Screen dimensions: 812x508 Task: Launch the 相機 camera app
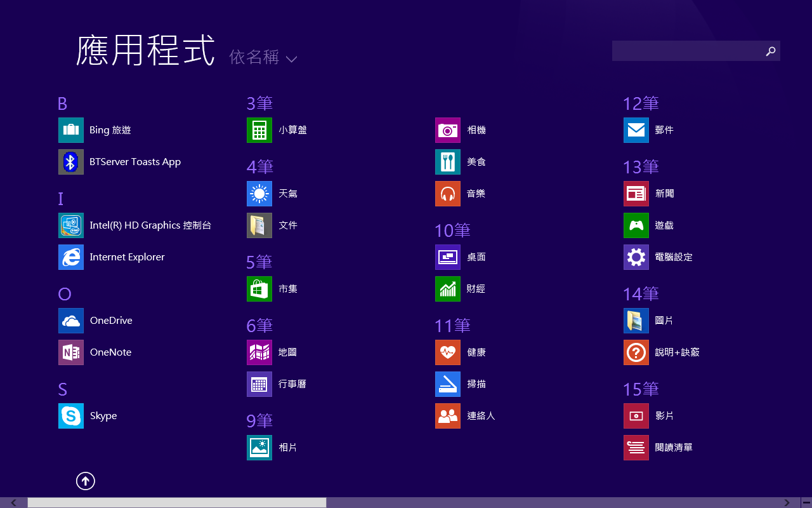click(448, 130)
